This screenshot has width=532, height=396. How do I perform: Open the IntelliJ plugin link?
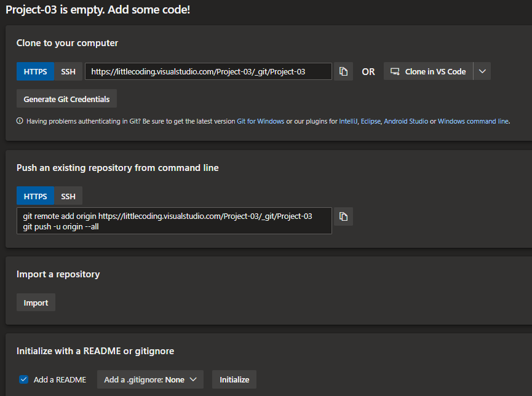point(347,121)
